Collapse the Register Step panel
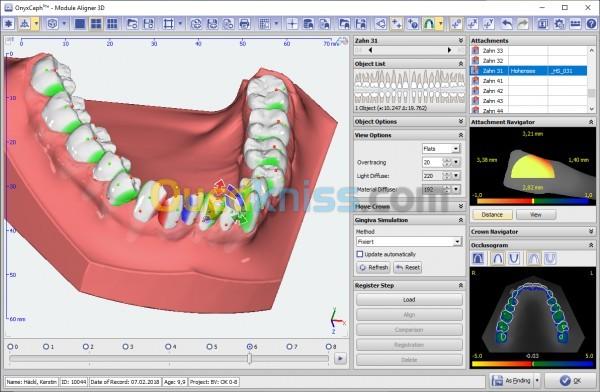The width and height of the screenshot is (600, 392). (461, 286)
